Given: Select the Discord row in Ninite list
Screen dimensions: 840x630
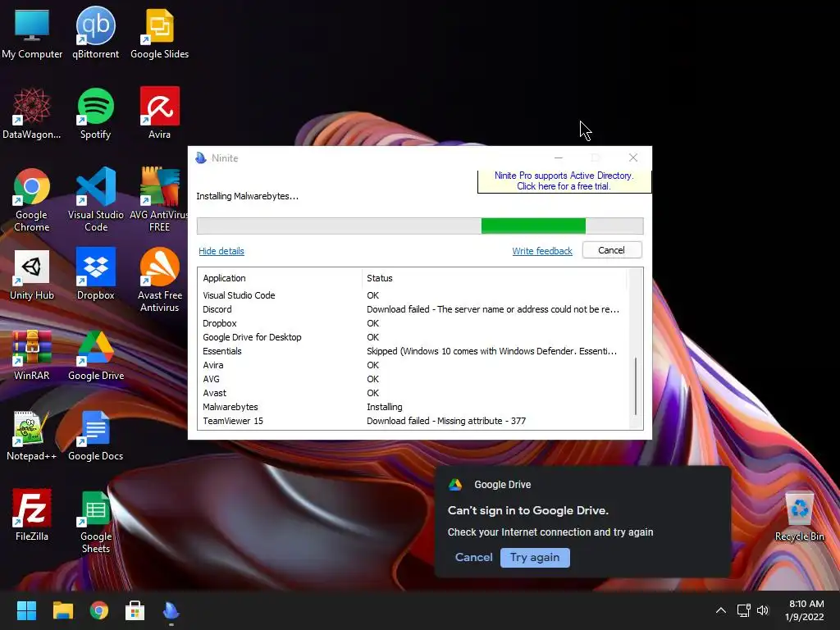Looking at the screenshot, I should pos(413,309).
